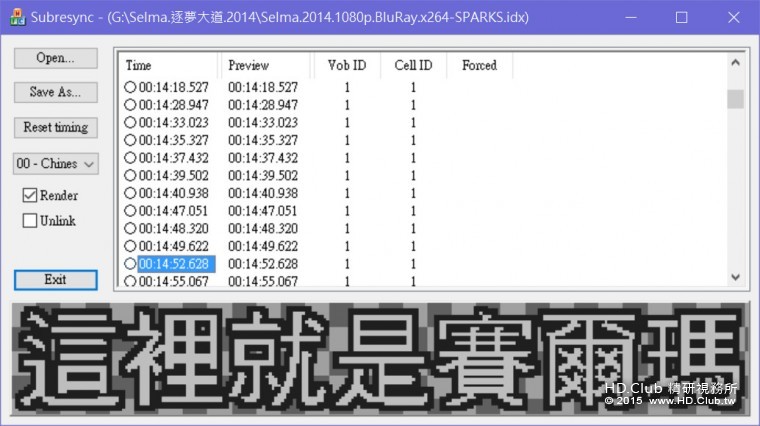This screenshot has height=426, width=760.
Task: Click the Cell ID column header
Action: coord(413,65)
